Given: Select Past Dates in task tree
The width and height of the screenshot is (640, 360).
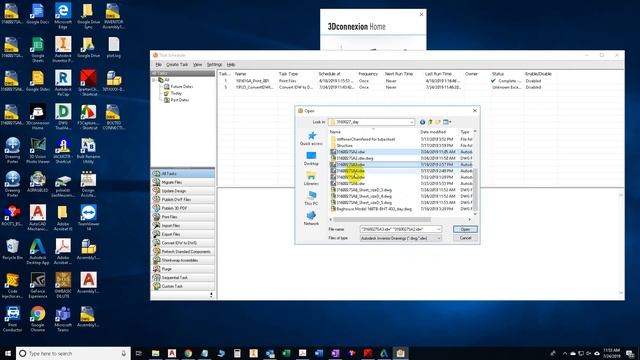Looking at the screenshot, I should pos(180,100).
